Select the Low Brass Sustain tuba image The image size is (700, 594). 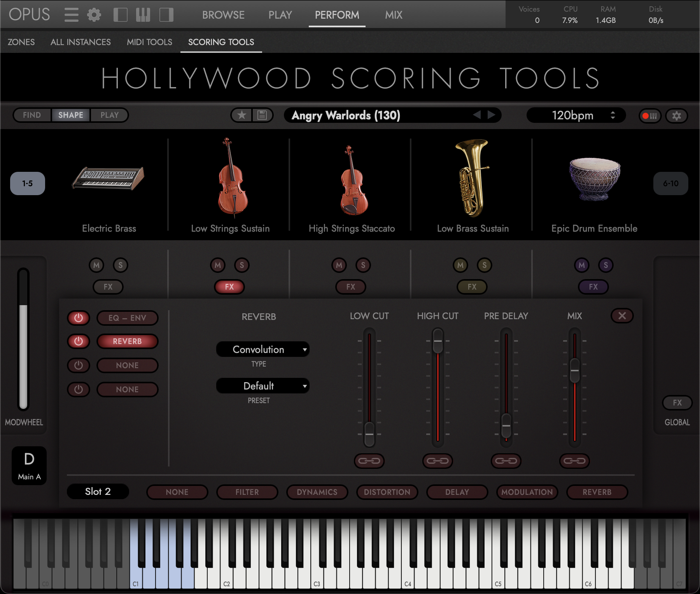(x=472, y=178)
